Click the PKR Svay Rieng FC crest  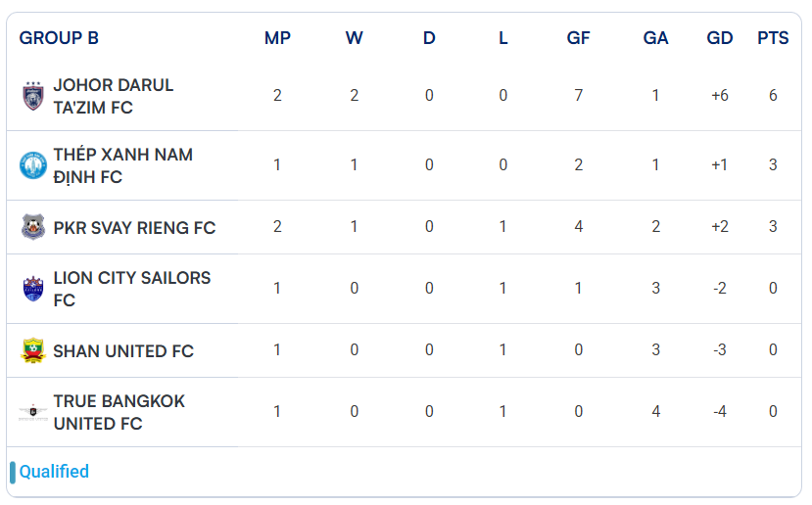click(33, 227)
